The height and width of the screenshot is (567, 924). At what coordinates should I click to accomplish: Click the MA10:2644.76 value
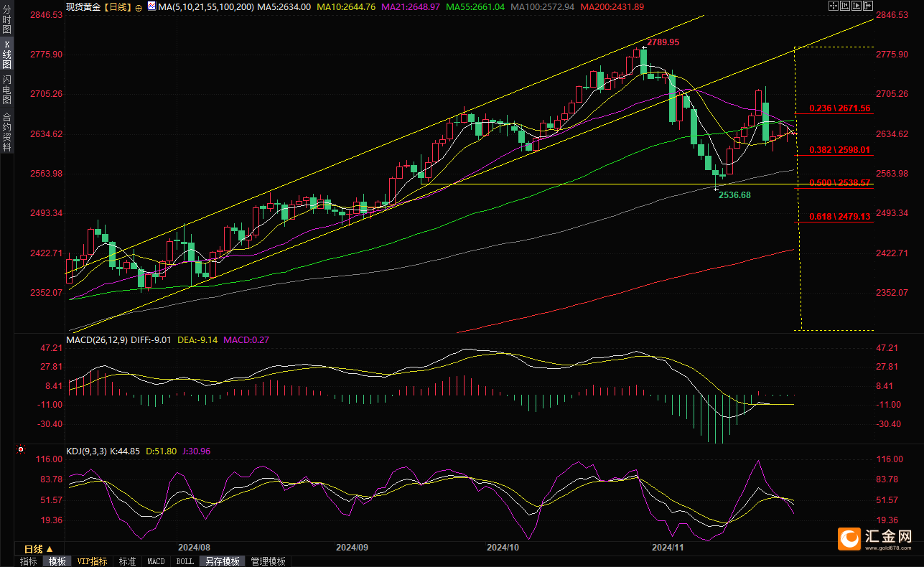coord(345,6)
